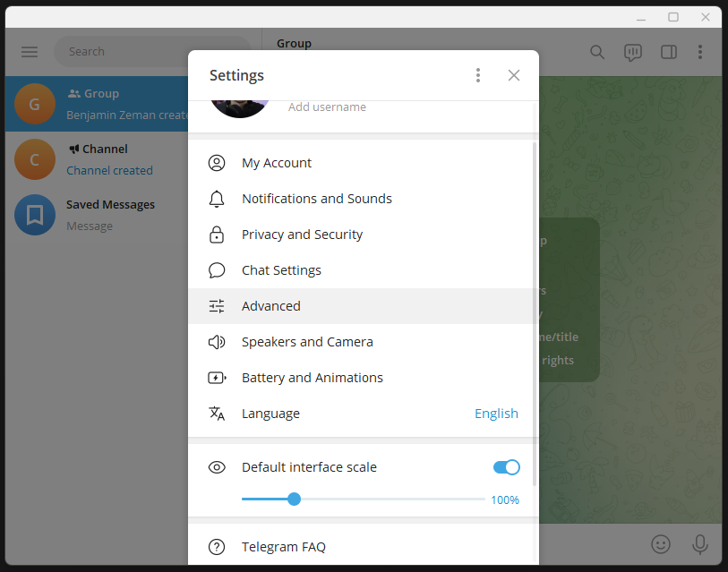Open Chat Settings
Screen dimensions: 728x572
pos(281,270)
